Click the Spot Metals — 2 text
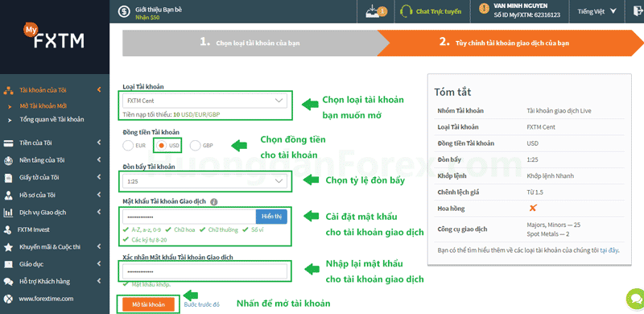This screenshot has height=314, width=644. [548, 233]
